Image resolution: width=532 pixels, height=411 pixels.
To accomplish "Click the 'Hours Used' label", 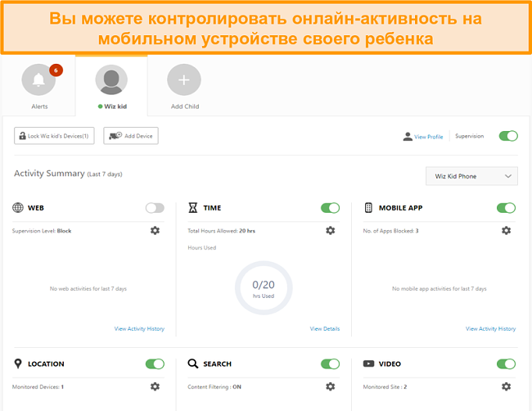I will pyautogui.click(x=202, y=248).
